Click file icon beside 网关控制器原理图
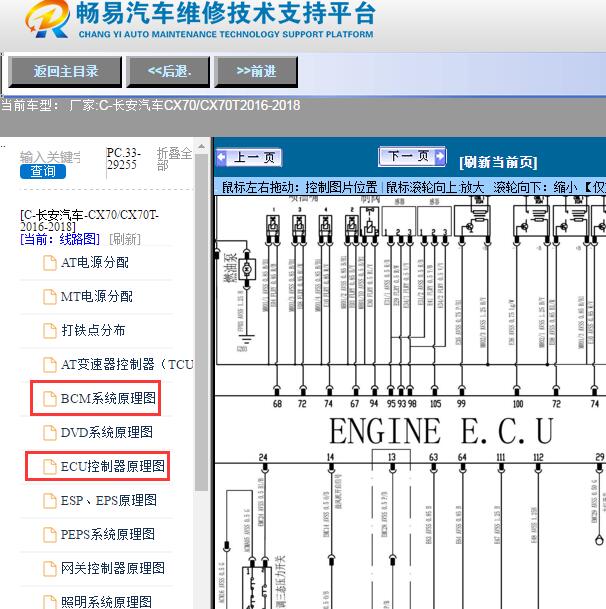606x609 pixels. (x=49, y=569)
